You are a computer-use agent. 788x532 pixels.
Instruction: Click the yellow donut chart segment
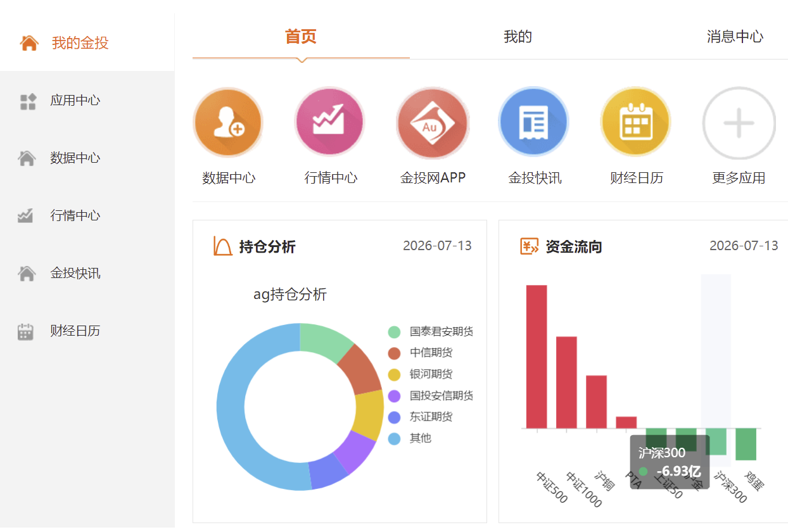pos(369,413)
